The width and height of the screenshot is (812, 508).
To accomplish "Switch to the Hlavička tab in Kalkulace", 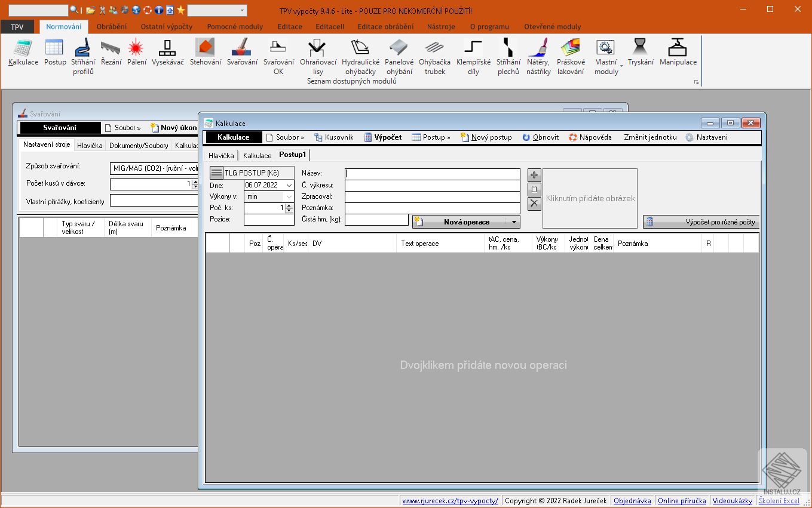I will (x=221, y=155).
